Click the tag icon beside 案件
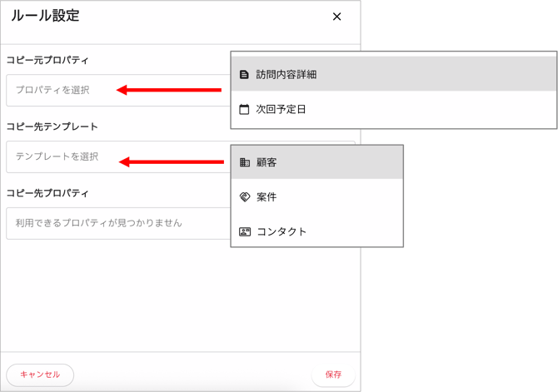Image resolution: width=558 pixels, height=392 pixels. 245,197
